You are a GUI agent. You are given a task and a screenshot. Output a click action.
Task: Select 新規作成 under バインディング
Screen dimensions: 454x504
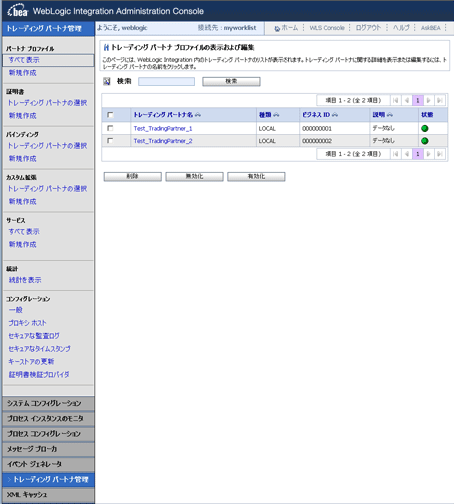click(23, 159)
